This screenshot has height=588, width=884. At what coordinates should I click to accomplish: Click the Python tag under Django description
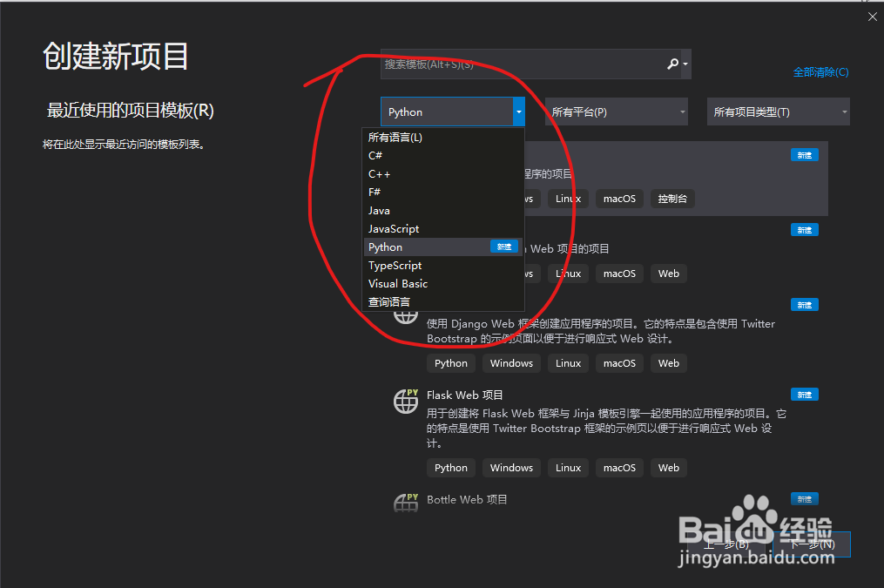pos(451,363)
